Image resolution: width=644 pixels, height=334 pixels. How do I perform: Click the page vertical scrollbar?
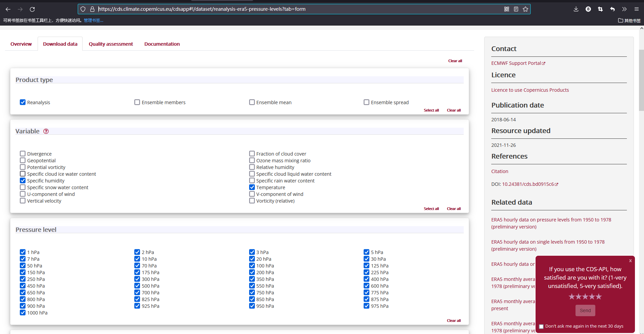point(641,81)
